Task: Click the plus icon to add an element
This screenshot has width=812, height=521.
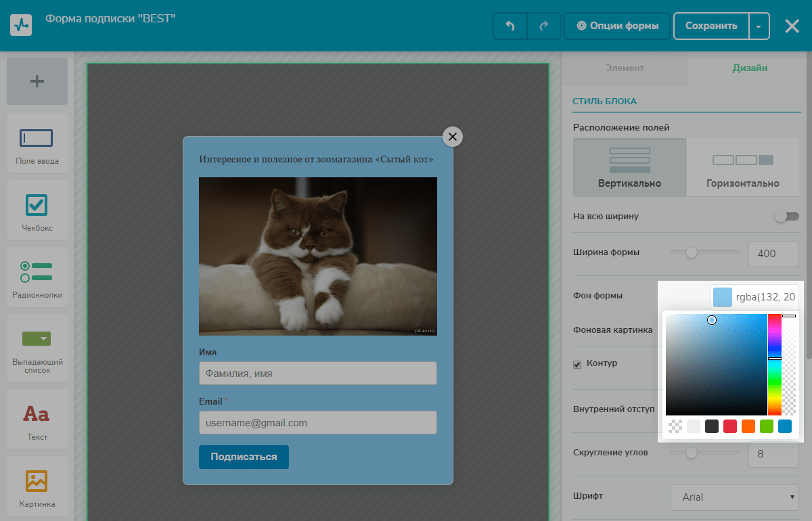Action: click(37, 81)
